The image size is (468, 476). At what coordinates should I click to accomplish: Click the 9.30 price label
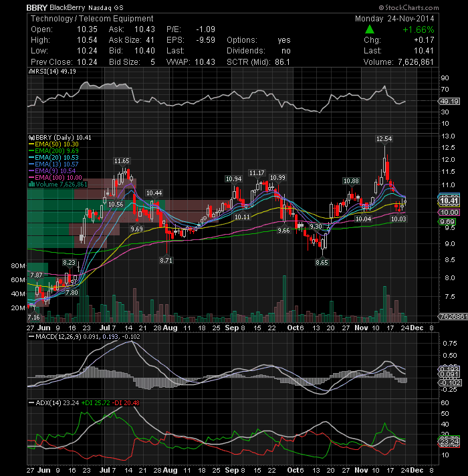[x=316, y=227]
